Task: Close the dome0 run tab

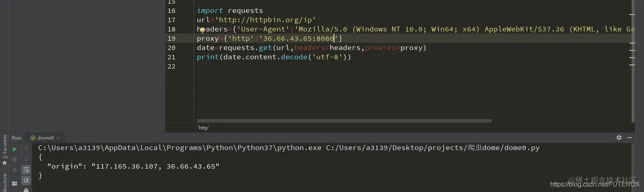Action: 58,138
